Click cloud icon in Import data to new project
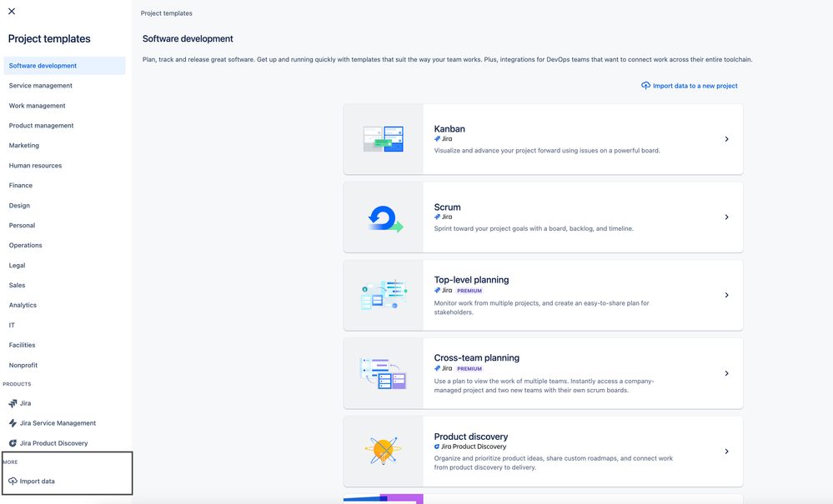The image size is (833, 504). (x=645, y=86)
